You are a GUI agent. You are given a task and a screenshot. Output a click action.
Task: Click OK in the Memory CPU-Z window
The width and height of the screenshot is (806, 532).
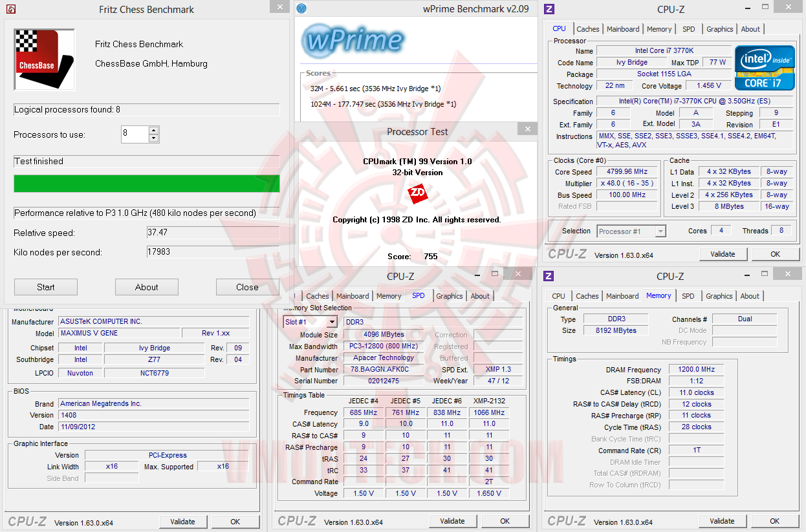[x=774, y=521]
